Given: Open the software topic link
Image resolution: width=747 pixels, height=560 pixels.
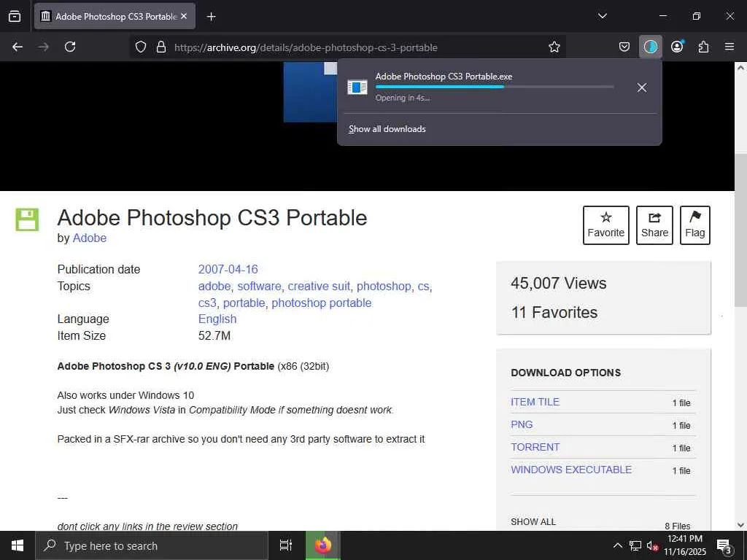Looking at the screenshot, I should coord(259,286).
